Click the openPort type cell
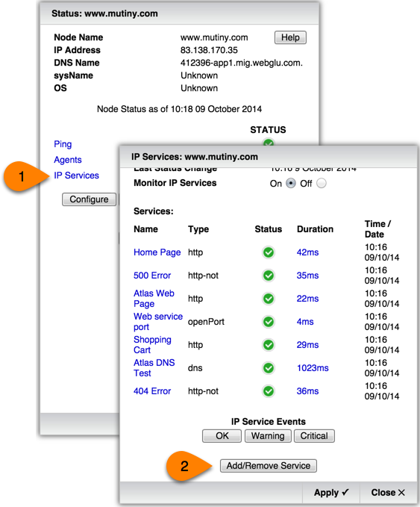The height and width of the screenshot is (507, 420). [206, 322]
